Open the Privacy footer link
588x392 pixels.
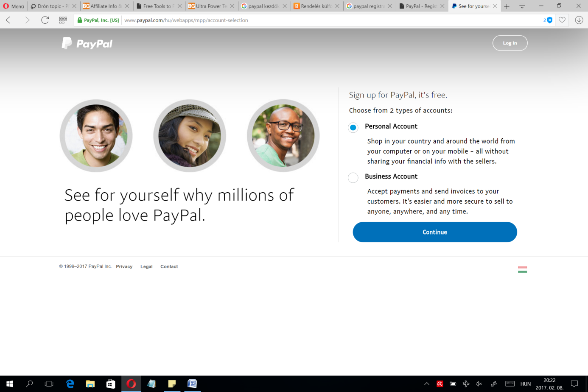pos(124,266)
